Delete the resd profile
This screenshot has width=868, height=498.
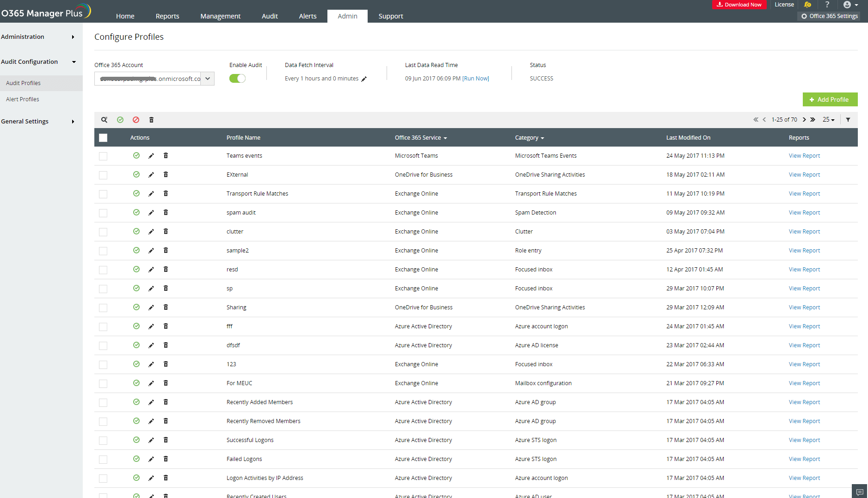point(166,270)
